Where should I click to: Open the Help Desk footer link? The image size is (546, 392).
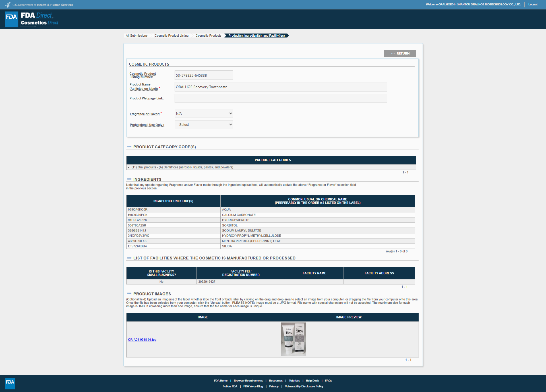tap(312, 381)
